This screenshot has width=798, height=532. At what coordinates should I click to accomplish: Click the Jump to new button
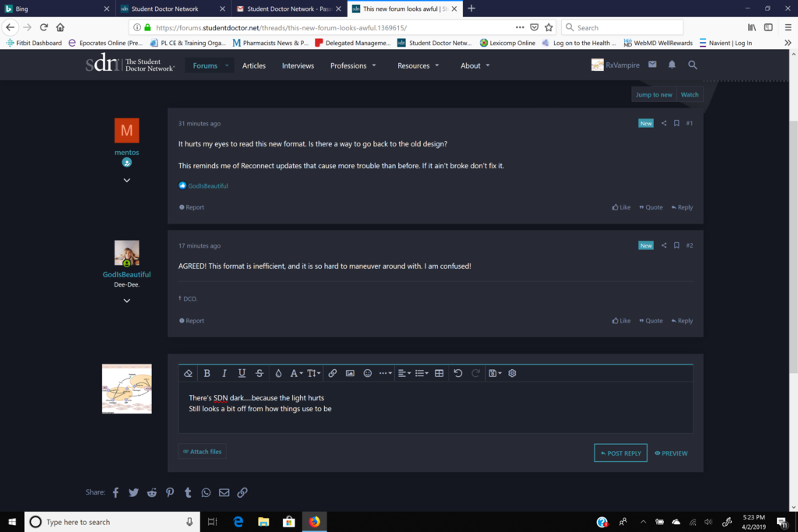[x=654, y=94]
